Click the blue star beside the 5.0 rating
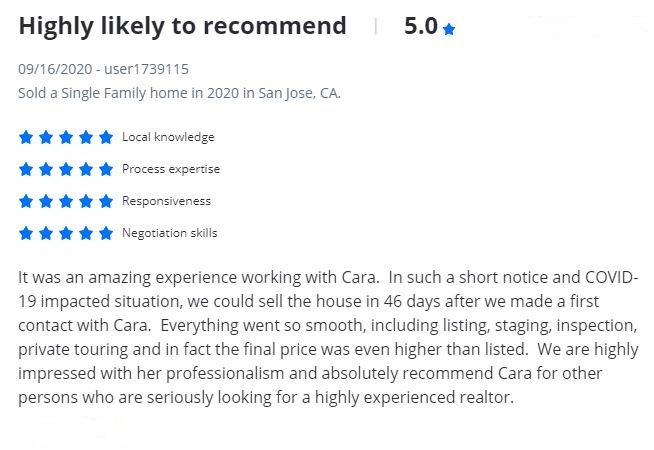Viewport: 654px width, 450px height. tap(449, 30)
